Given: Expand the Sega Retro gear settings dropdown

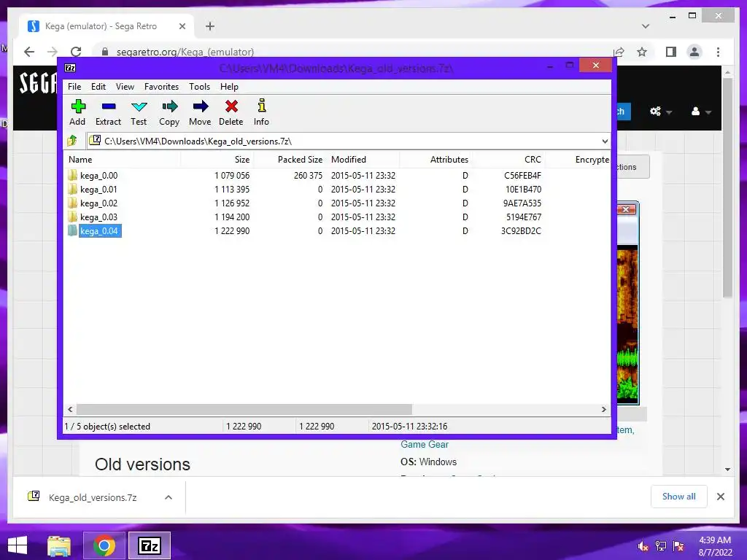Looking at the screenshot, I should [661, 112].
